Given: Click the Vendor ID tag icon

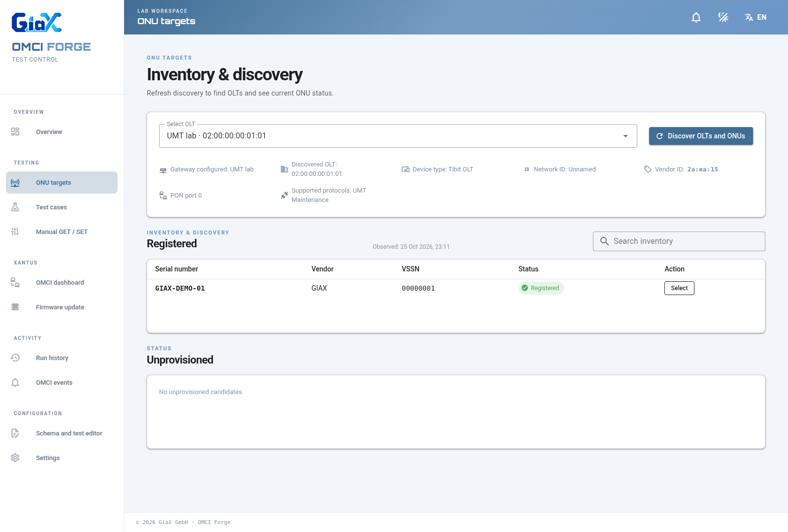Looking at the screenshot, I should 648,169.
